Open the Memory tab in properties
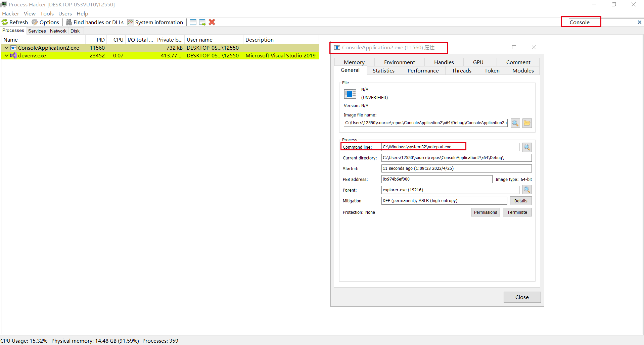The height and width of the screenshot is (345, 644). coord(354,62)
